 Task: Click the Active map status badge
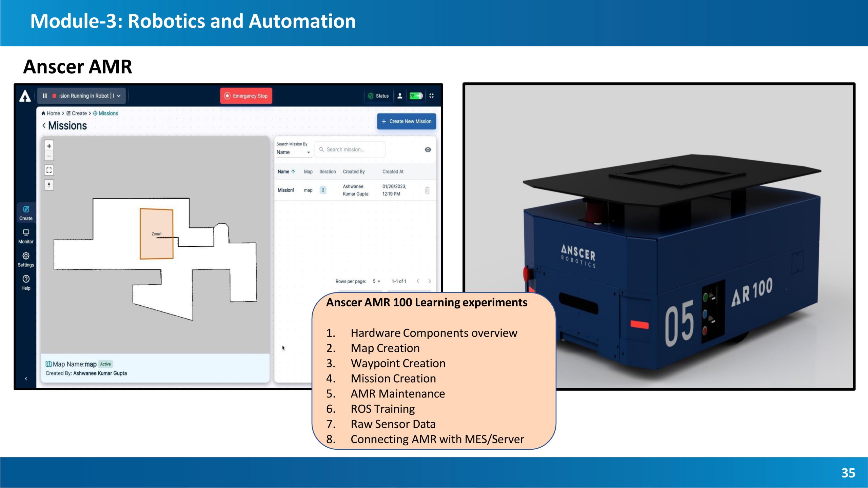[x=105, y=364]
